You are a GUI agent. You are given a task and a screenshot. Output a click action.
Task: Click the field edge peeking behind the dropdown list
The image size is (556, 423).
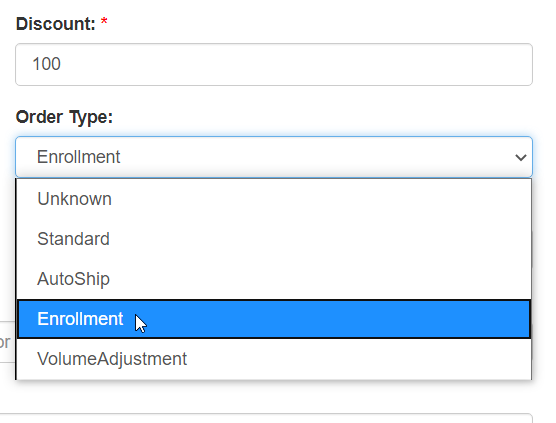(532, 249)
